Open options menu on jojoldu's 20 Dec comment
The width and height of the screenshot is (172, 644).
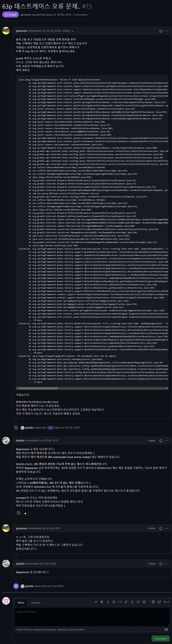pyautogui.click(x=166, y=441)
